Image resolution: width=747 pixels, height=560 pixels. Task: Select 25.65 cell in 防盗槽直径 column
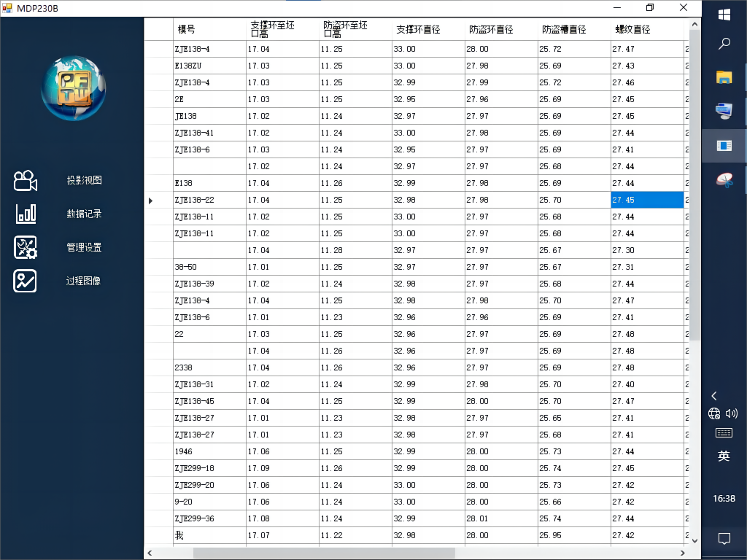click(574, 418)
